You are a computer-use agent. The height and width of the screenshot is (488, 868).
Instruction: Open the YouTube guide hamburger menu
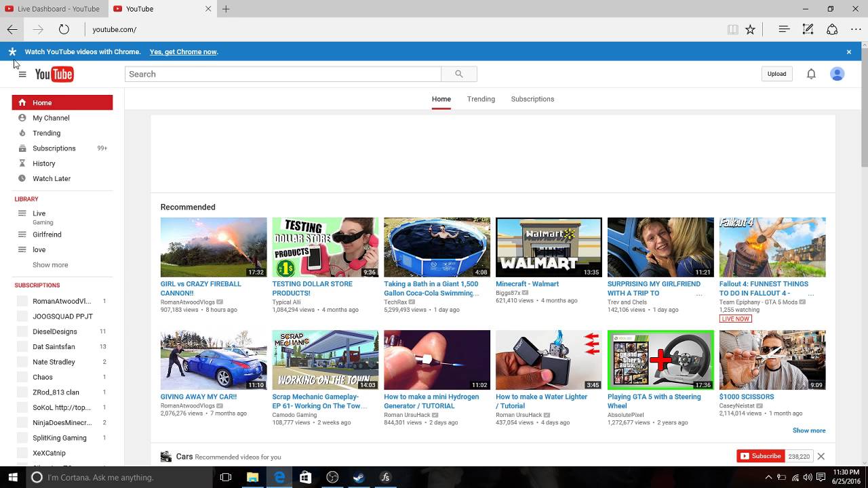[22, 75]
